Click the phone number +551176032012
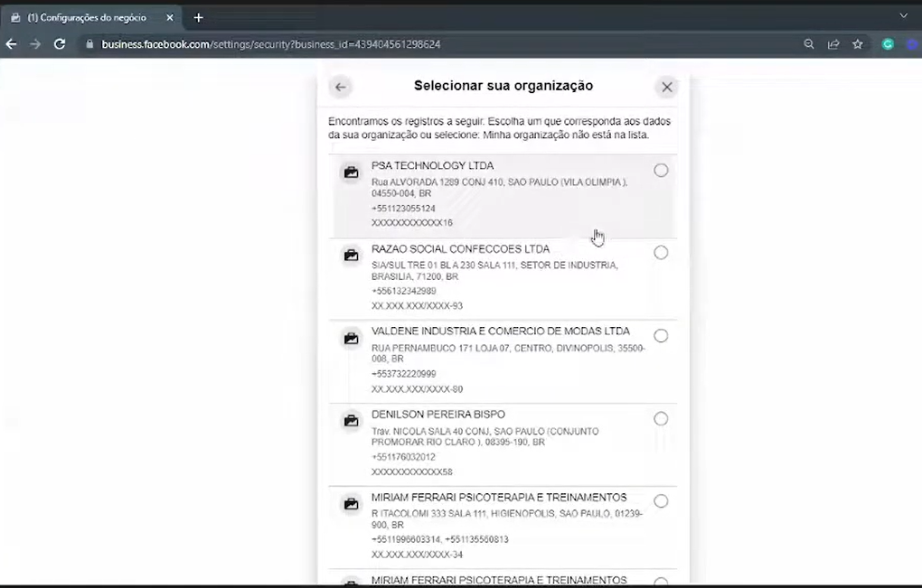 [x=403, y=457]
